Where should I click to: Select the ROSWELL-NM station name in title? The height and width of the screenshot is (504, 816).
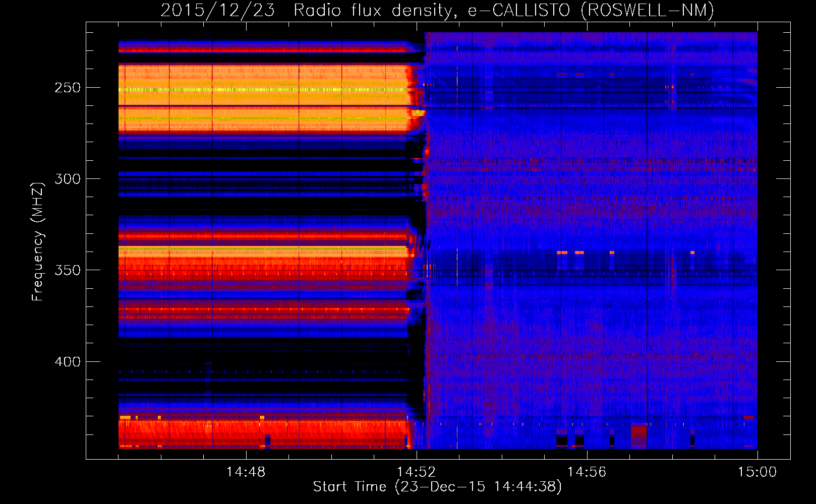(x=647, y=10)
